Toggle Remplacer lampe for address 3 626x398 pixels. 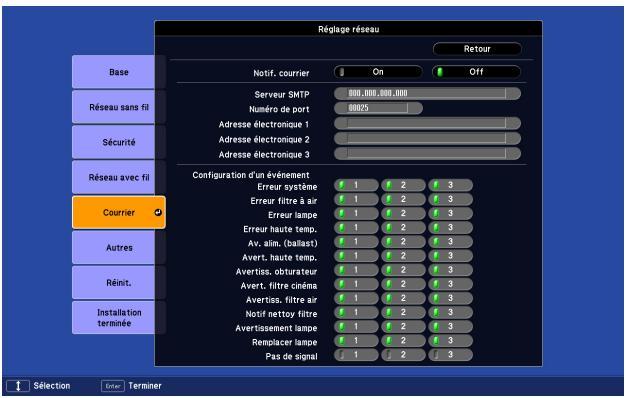(x=450, y=341)
